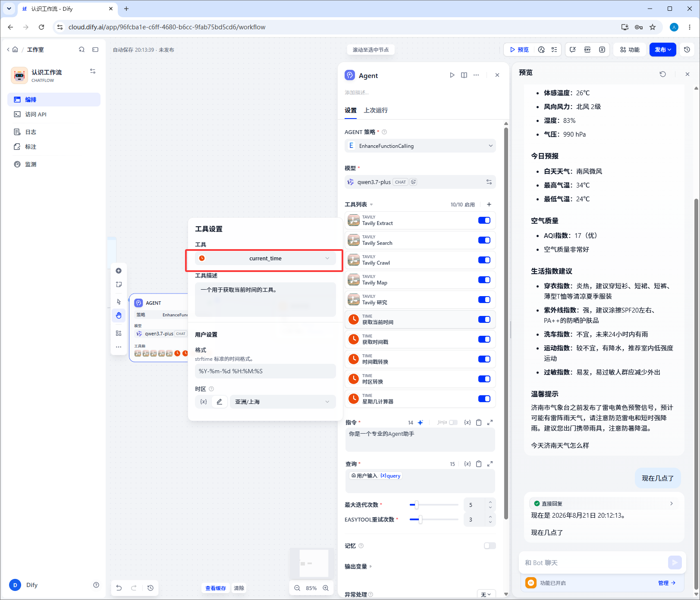Insert variable in 查询 field
The image size is (700, 600).
click(x=468, y=464)
